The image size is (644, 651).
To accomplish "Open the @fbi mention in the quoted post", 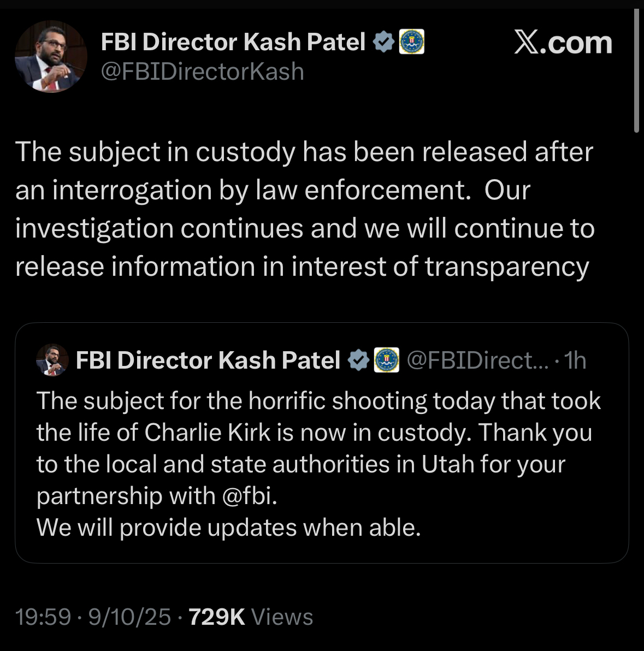I will [x=249, y=496].
